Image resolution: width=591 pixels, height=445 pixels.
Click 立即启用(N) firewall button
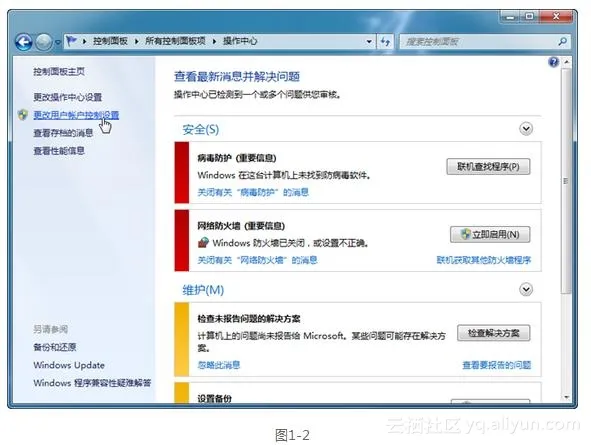[490, 234]
